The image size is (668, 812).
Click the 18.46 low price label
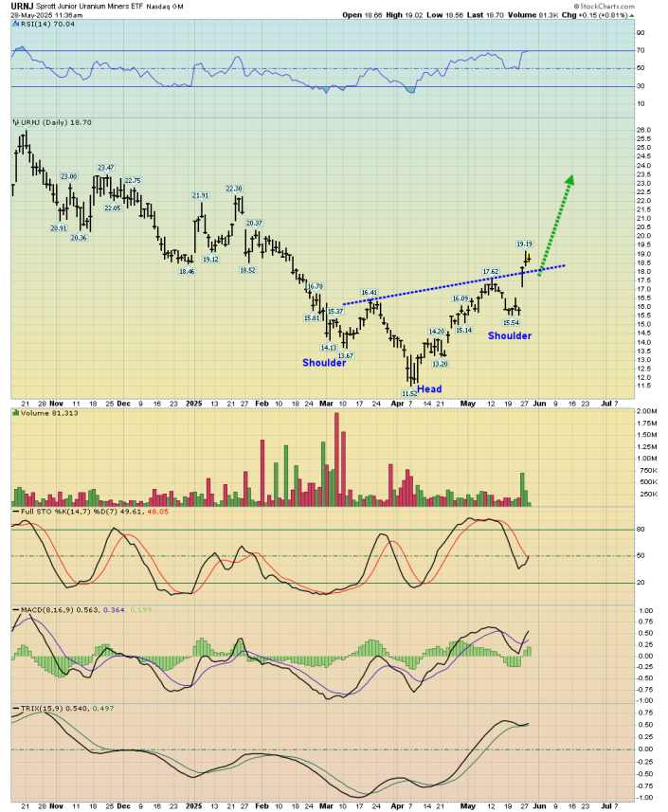[x=187, y=271]
